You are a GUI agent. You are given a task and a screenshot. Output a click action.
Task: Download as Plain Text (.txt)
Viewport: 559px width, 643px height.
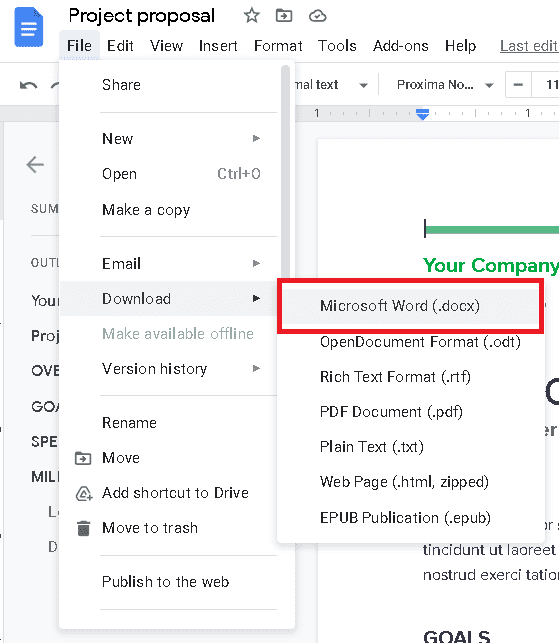coord(411,447)
